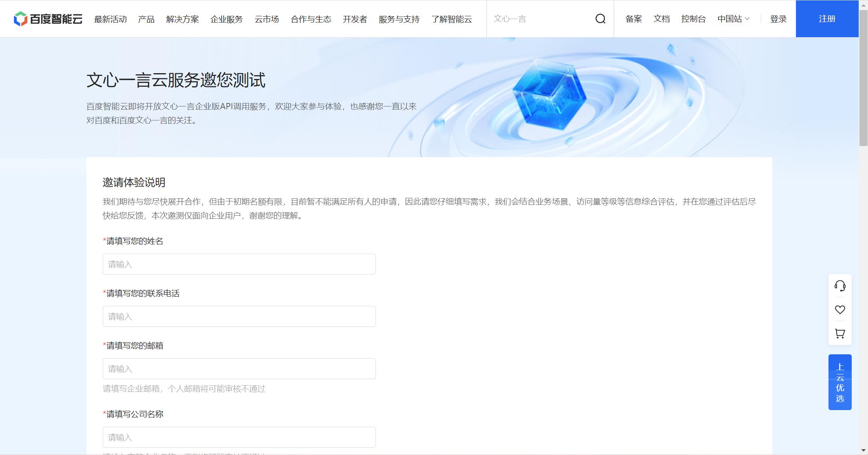868x455 pixels.
Task: Open the 产品 menu
Action: point(146,19)
